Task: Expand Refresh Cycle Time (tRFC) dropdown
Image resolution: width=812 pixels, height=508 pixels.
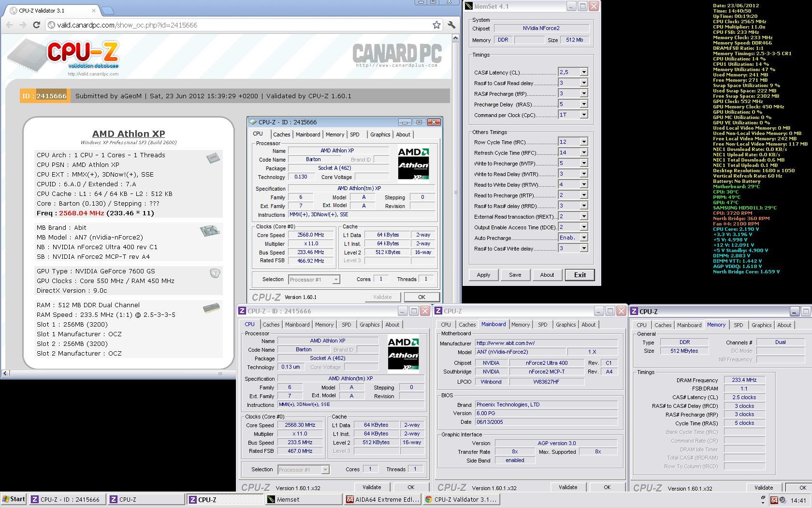Action: [x=583, y=152]
